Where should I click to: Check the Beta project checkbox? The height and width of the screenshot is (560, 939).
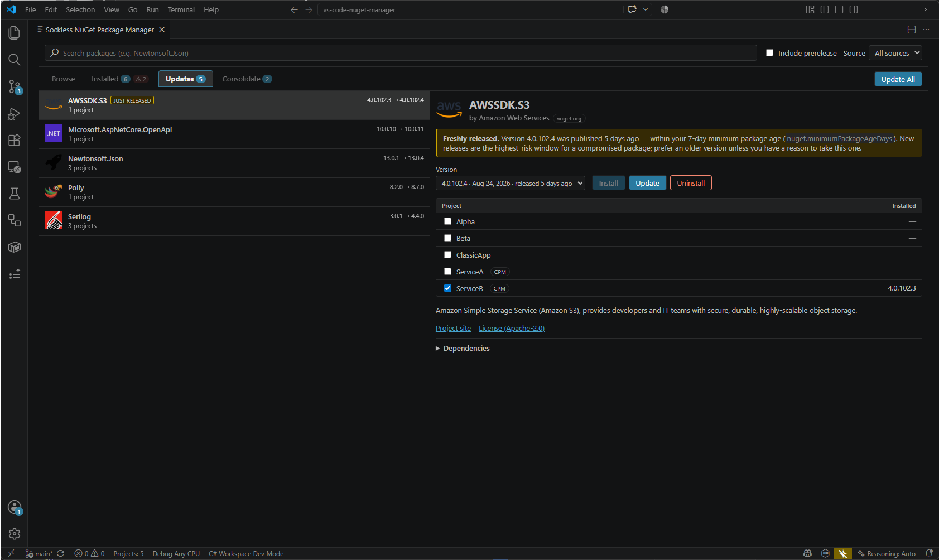tap(447, 238)
